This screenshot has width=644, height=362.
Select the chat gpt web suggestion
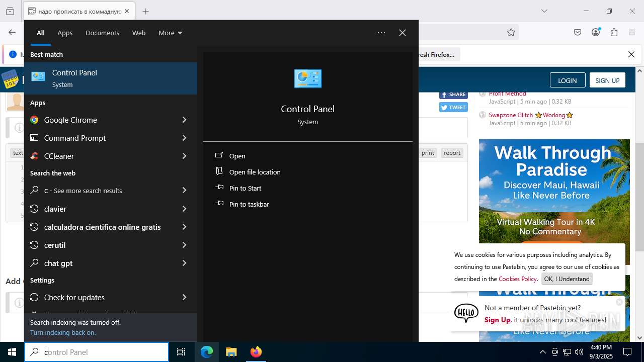click(x=99, y=263)
